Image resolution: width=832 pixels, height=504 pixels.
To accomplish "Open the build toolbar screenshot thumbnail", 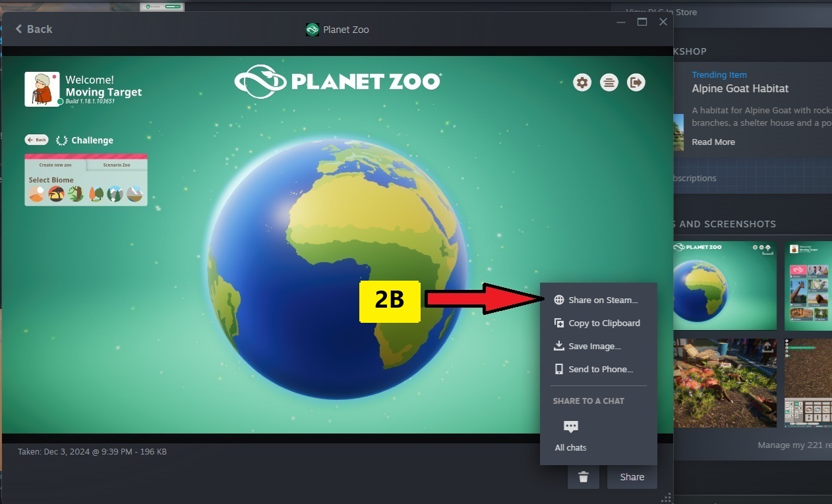I will click(808, 383).
